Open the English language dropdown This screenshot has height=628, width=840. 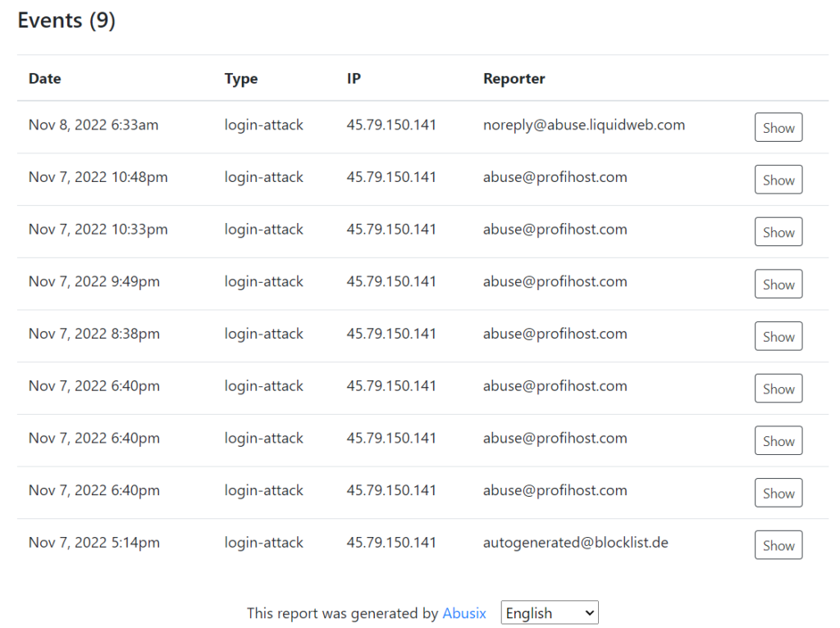coord(549,612)
